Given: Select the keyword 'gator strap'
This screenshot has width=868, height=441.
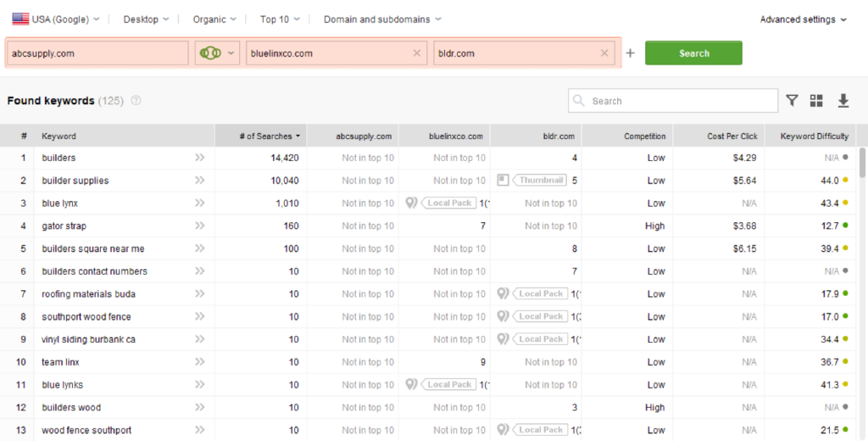Looking at the screenshot, I should (x=64, y=226).
